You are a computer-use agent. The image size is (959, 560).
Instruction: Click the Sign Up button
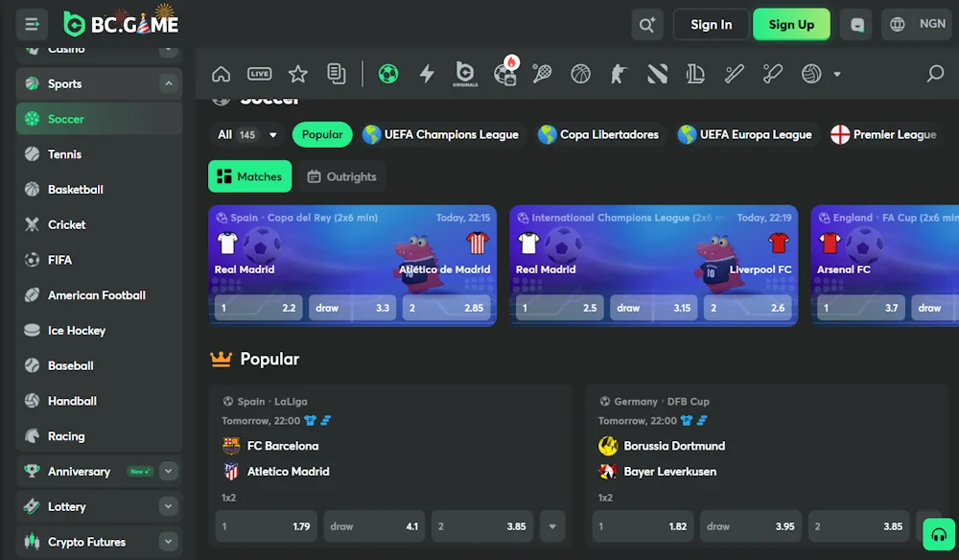coord(791,24)
